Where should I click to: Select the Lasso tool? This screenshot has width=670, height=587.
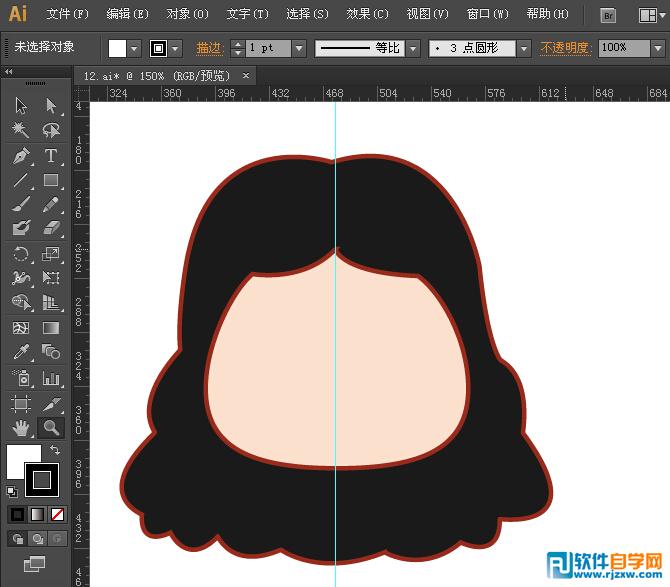click(x=51, y=130)
